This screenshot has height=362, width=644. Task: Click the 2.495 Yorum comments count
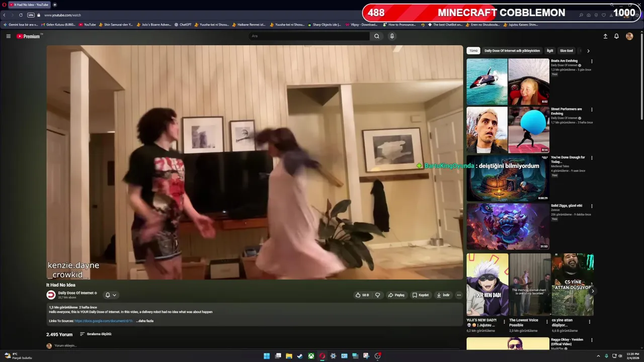pyautogui.click(x=59, y=334)
